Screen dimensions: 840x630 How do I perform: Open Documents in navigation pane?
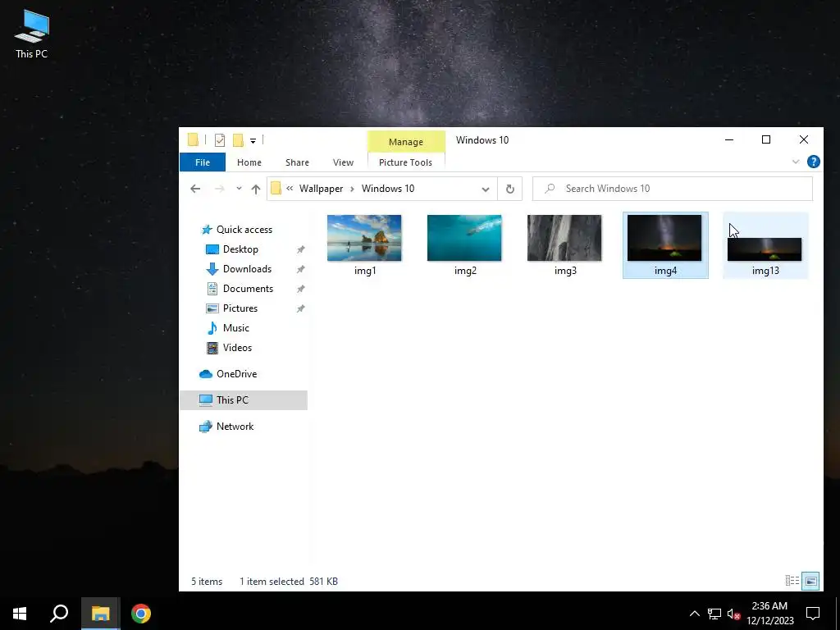248,289
